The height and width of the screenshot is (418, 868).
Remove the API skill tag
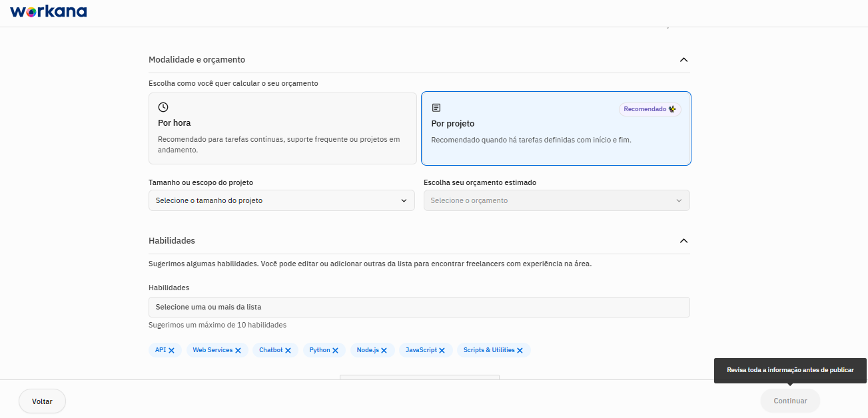171,351
